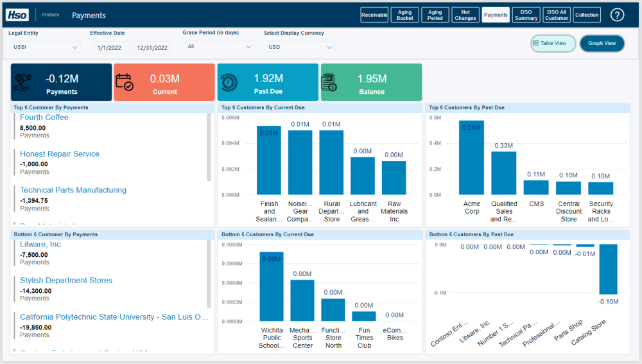Go to the Receivable tab

(x=374, y=15)
